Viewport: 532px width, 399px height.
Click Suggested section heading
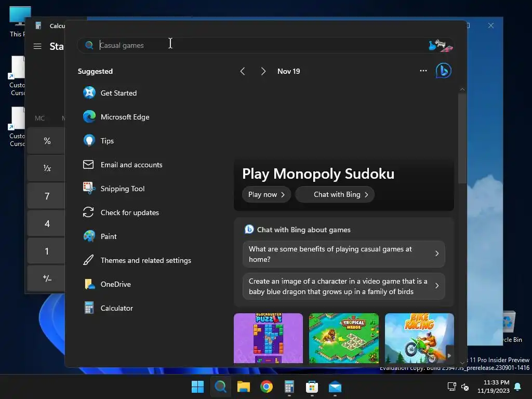tap(96, 71)
